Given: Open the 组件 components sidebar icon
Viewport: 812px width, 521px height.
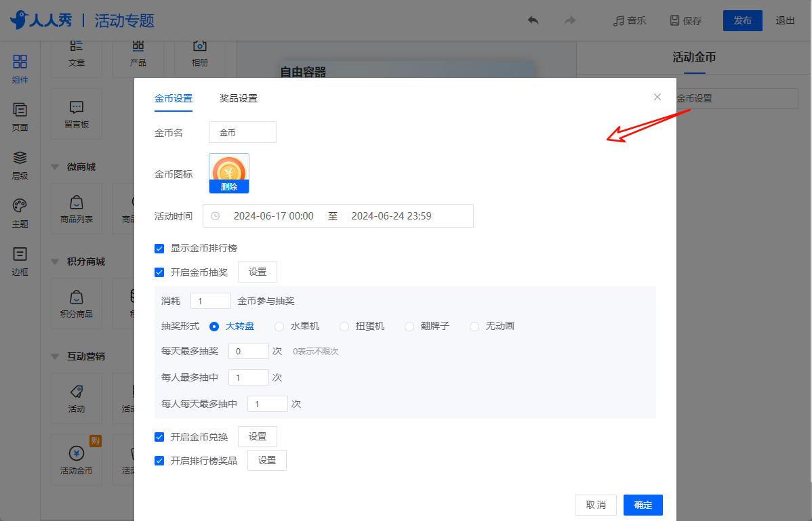Looking at the screenshot, I should point(20,62).
